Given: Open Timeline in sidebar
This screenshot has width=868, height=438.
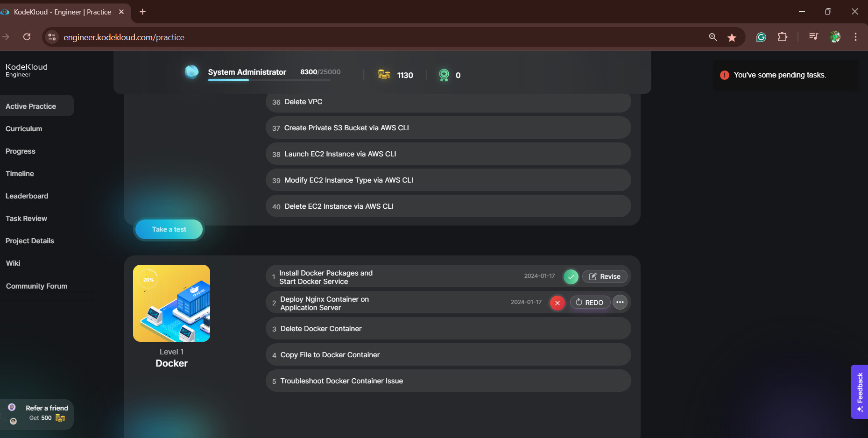Looking at the screenshot, I should (x=20, y=174).
